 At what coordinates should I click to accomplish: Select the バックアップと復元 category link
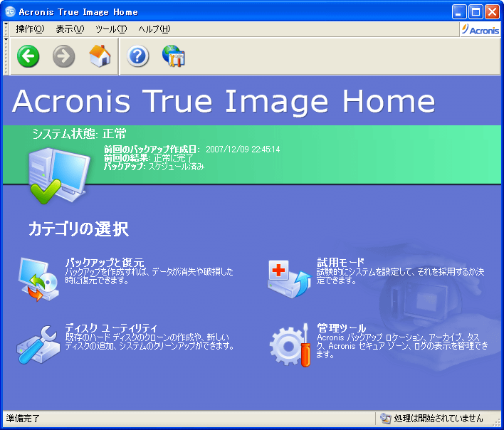pyautogui.click(x=105, y=263)
